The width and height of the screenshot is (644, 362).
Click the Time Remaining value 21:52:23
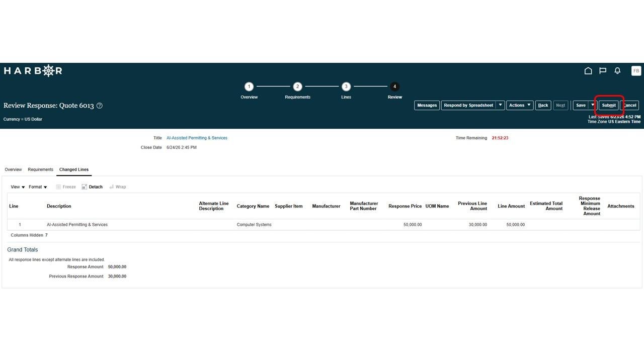pos(500,138)
